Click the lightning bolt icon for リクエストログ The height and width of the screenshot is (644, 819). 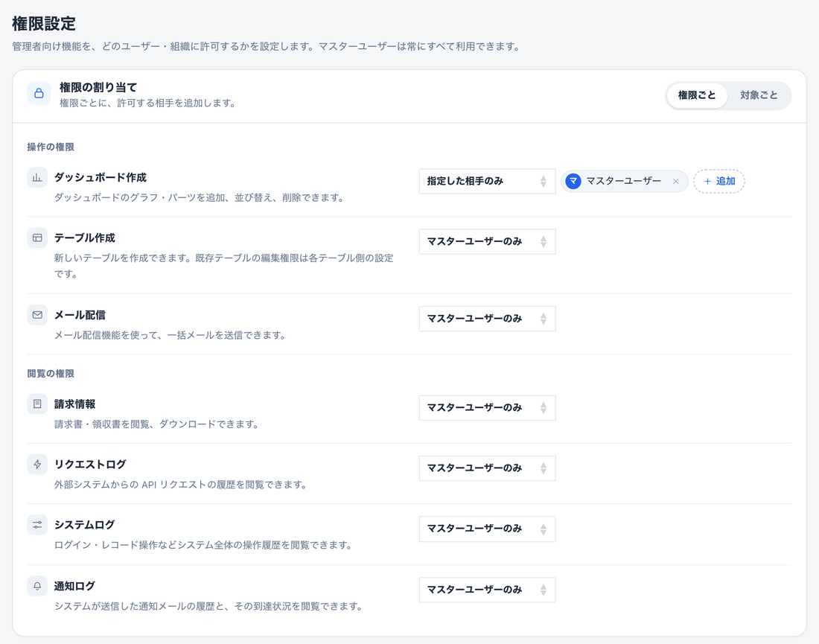tap(37, 465)
